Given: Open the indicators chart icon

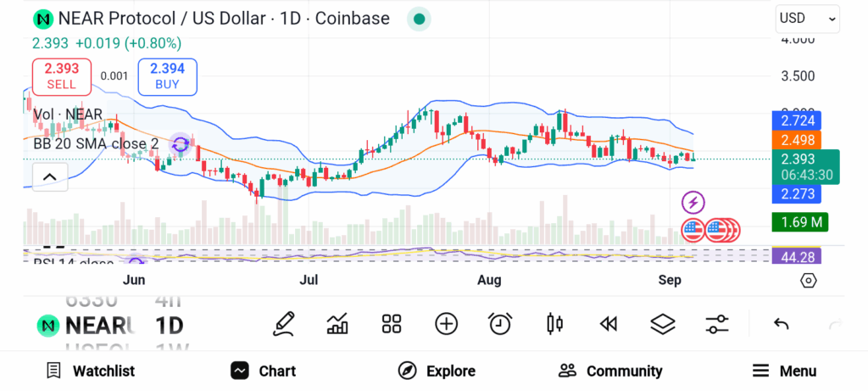Looking at the screenshot, I should pyautogui.click(x=337, y=324).
